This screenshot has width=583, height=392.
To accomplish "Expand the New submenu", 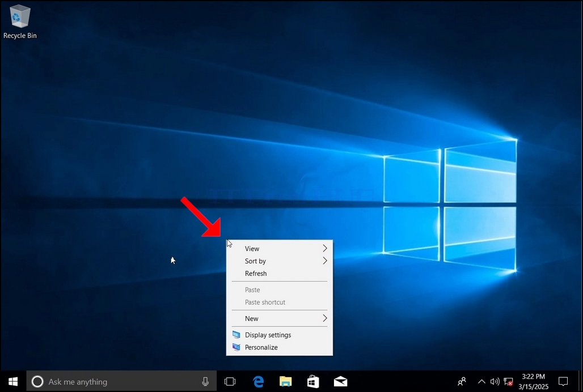I will 280,318.
